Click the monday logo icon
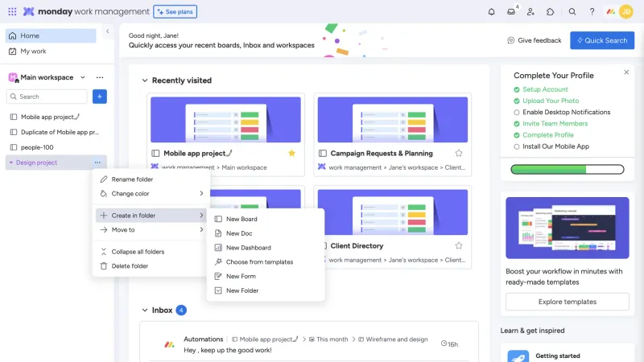This screenshot has width=644, height=362. coord(28,11)
